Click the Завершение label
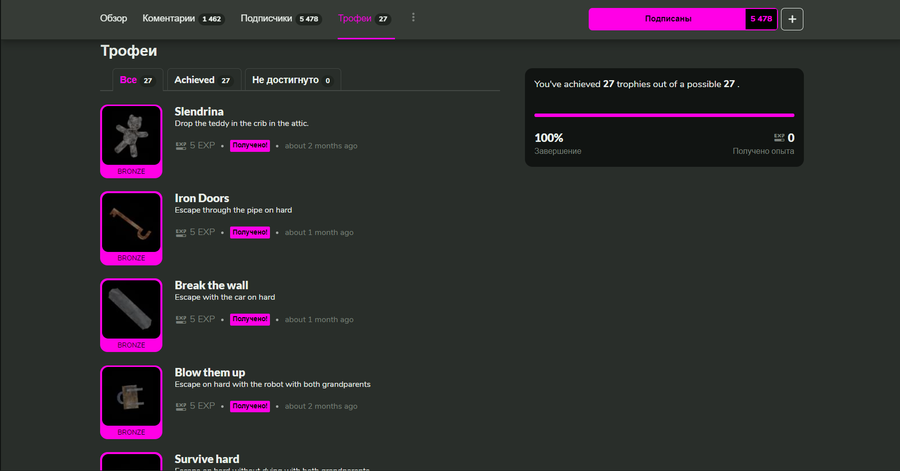900x471 pixels. (x=557, y=151)
